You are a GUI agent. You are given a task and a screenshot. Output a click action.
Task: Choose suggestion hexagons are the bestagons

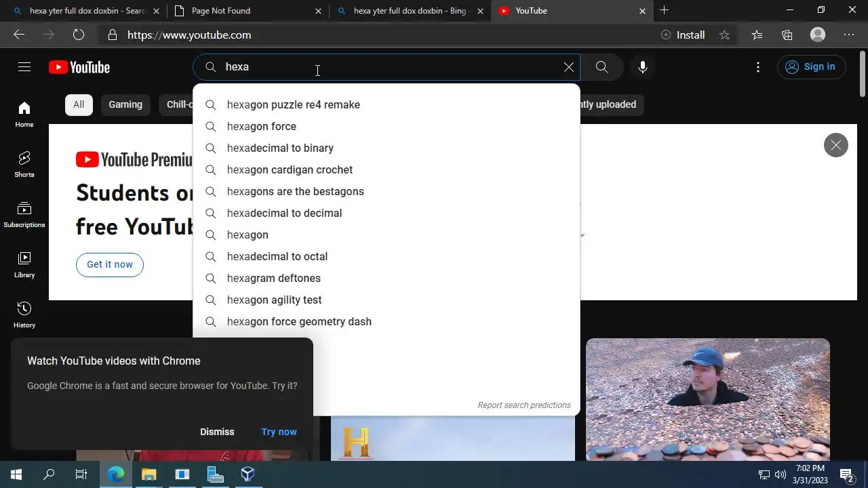387,191
